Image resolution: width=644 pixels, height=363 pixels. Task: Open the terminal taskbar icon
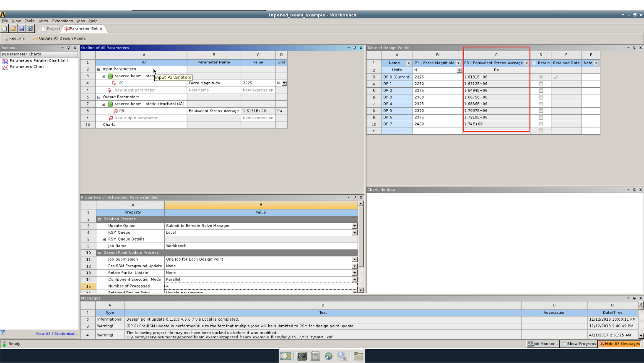point(302,356)
